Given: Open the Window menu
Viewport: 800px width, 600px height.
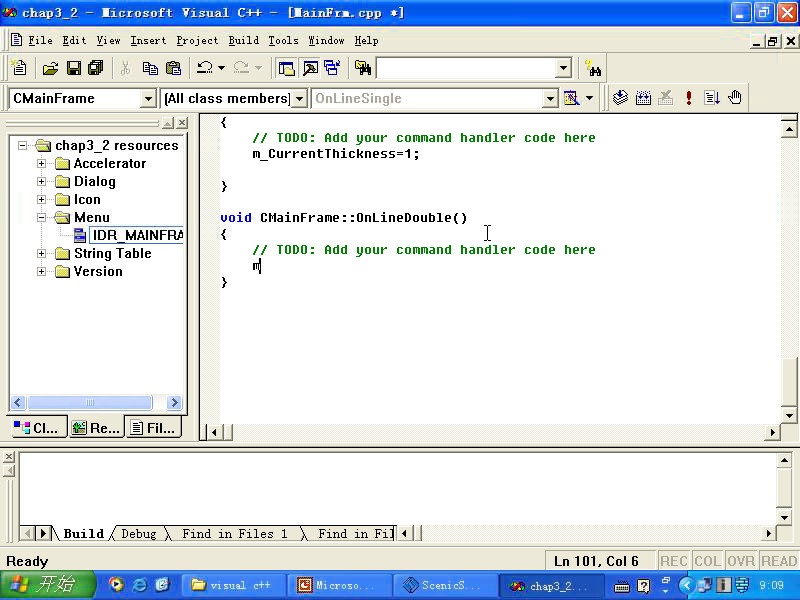Looking at the screenshot, I should (x=326, y=40).
